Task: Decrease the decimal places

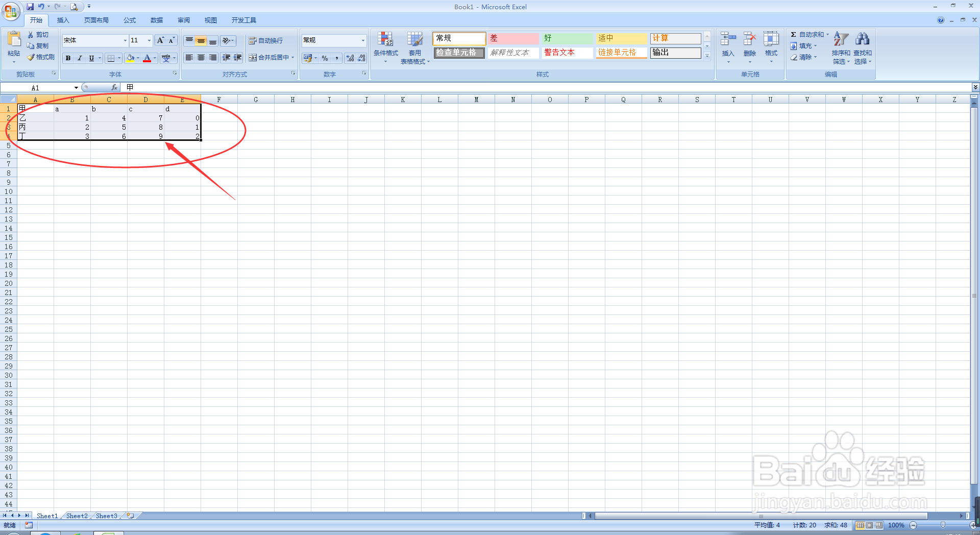Action: pos(361,58)
